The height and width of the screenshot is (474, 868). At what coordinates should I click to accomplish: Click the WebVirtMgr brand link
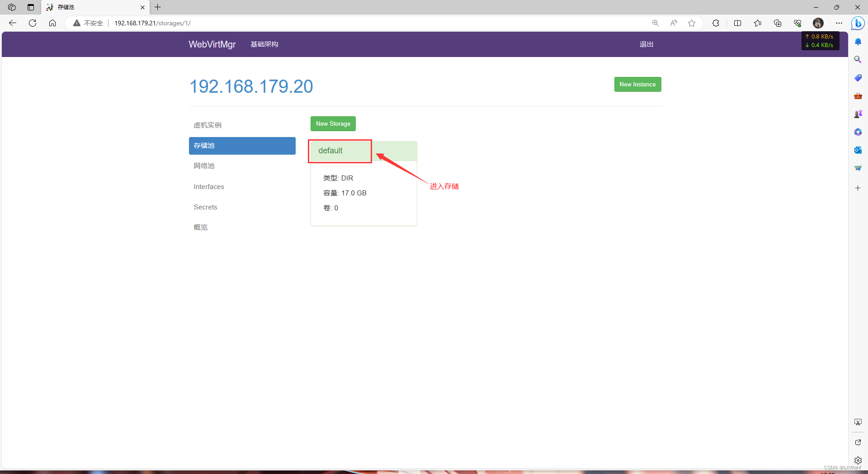[212, 44]
